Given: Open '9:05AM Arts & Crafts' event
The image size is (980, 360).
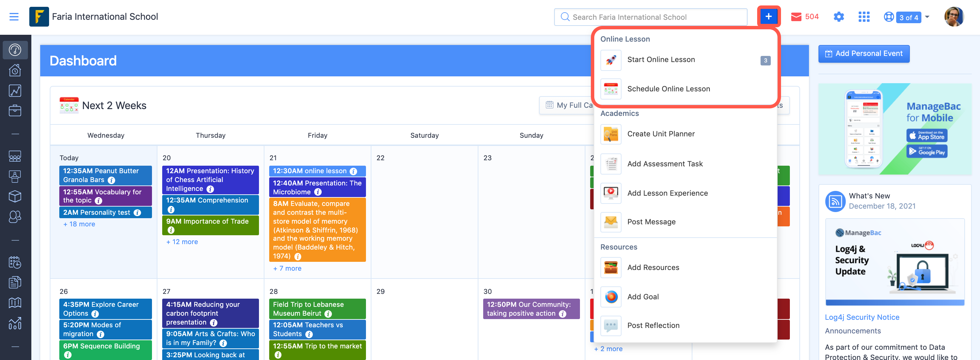Looking at the screenshot, I should pos(210,338).
